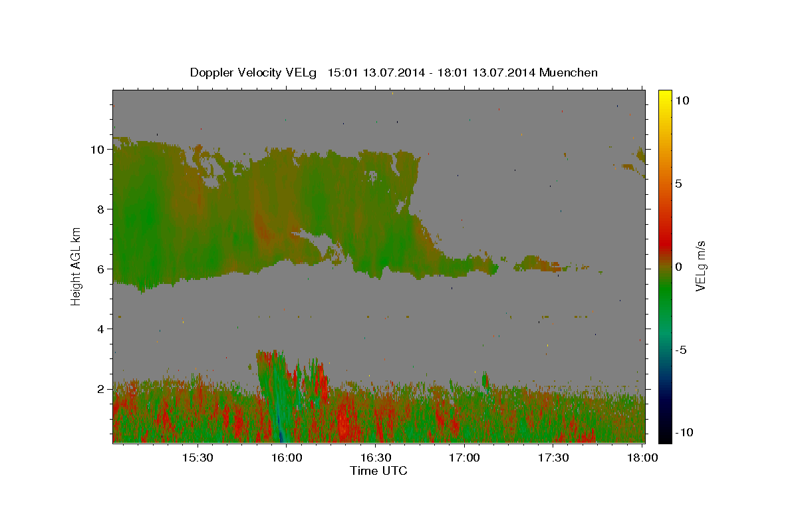
Task: Click height axis label 6
Action: pyautogui.click(x=101, y=269)
